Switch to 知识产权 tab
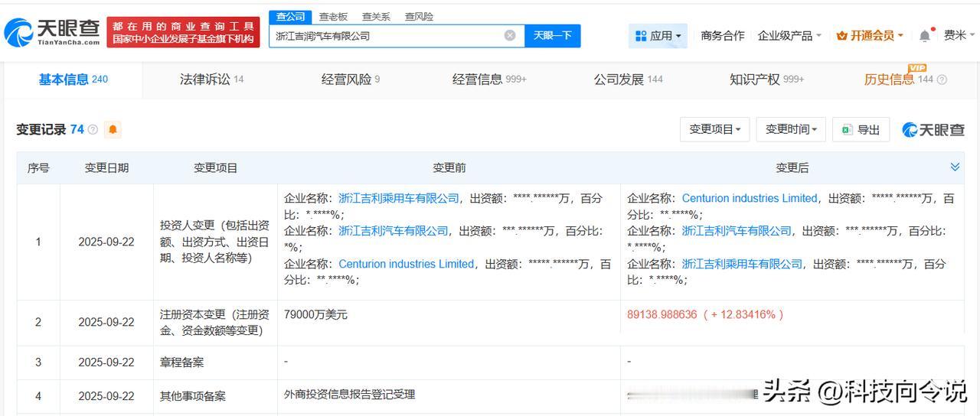 click(x=766, y=80)
